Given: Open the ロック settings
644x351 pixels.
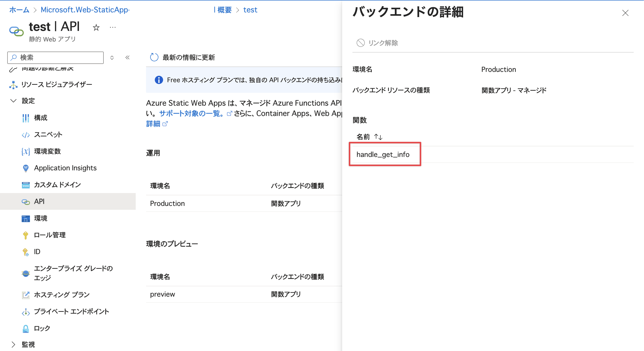Looking at the screenshot, I should tap(42, 328).
